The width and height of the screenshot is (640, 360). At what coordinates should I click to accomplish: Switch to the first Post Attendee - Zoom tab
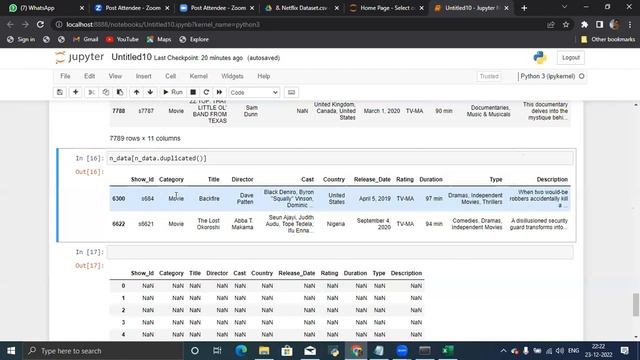(131, 8)
